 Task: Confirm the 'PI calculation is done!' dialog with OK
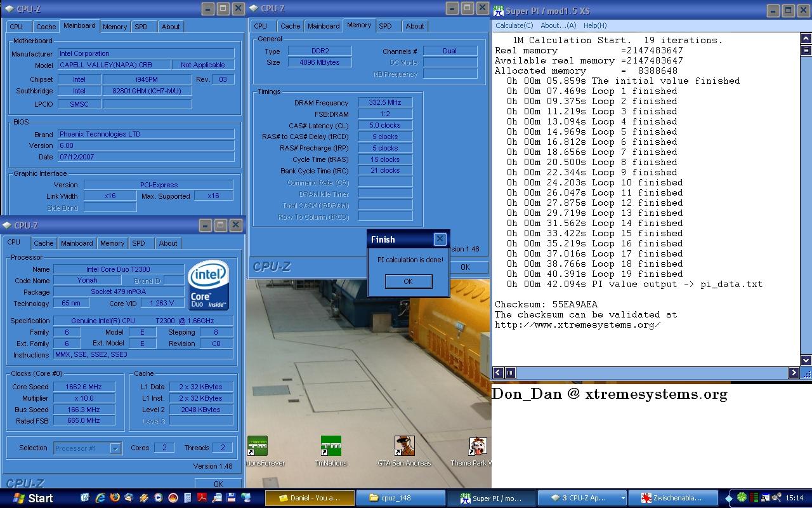pyautogui.click(x=409, y=281)
